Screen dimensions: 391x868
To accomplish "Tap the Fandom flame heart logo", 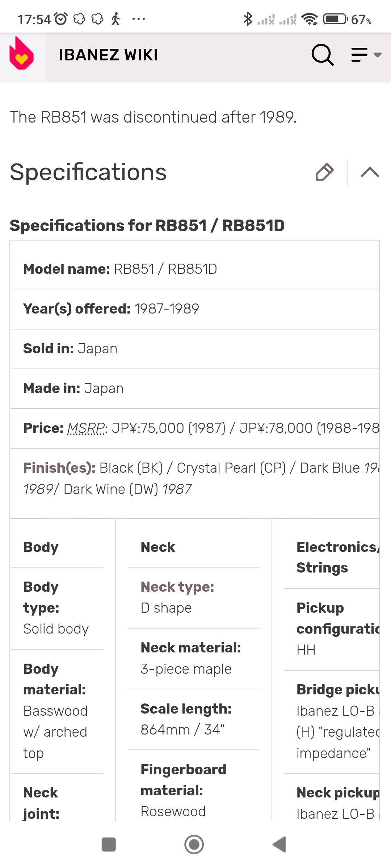I will 22,54.
